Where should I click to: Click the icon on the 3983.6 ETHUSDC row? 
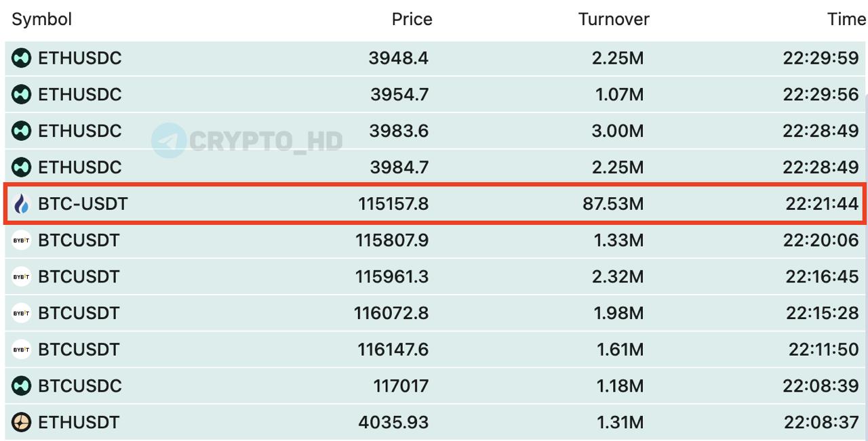[22, 131]
